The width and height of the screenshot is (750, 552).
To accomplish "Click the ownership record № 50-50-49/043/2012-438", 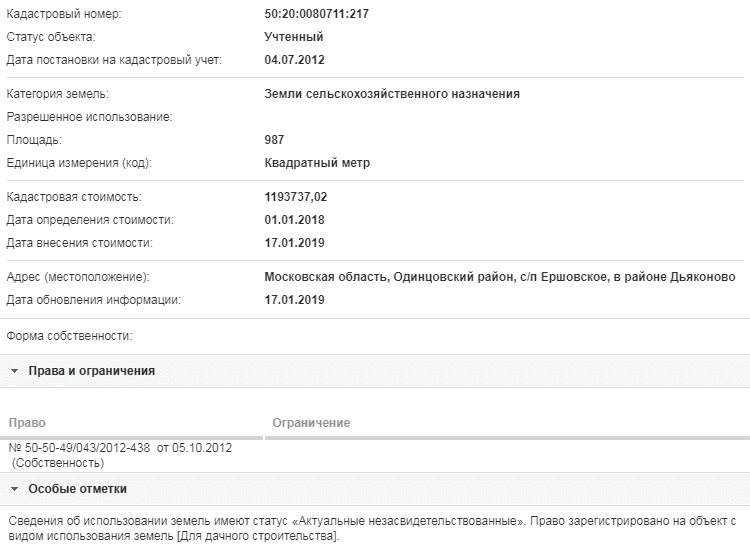I will [x=79, y=448].
